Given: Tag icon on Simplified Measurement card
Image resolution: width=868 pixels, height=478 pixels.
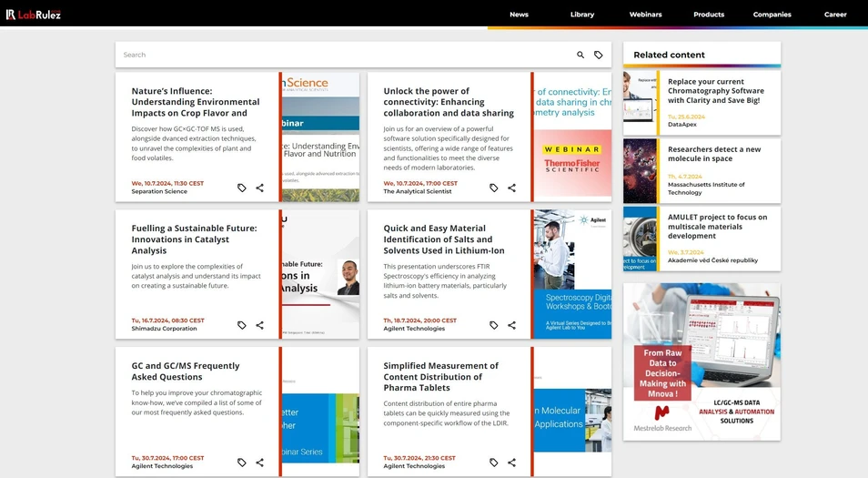Looking at the screenshot, I should pyautogui.click(x=494, y=463).
